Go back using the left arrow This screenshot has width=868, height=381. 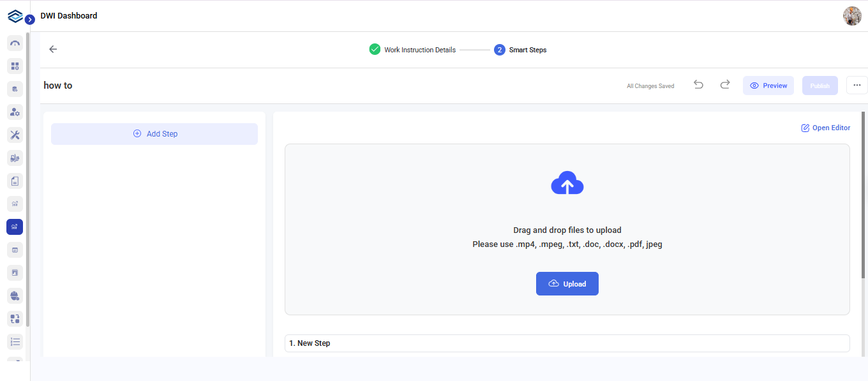(53, 49)
